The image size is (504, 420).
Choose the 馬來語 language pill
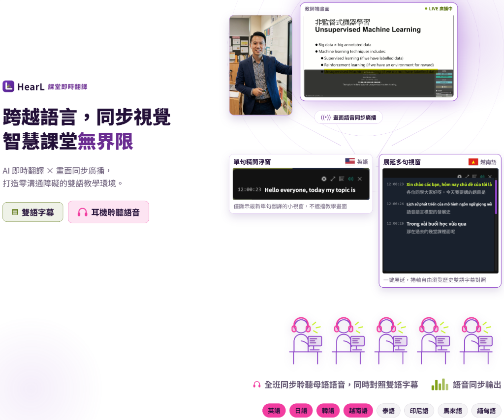coord(453,411)
